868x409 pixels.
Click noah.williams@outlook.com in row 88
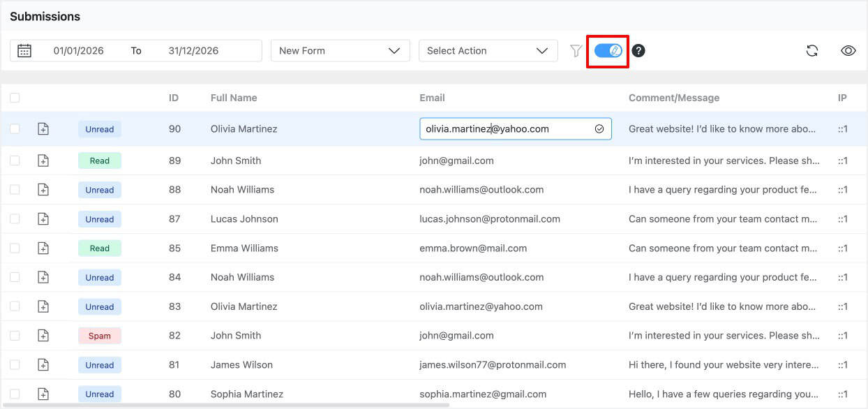point(481,190)
